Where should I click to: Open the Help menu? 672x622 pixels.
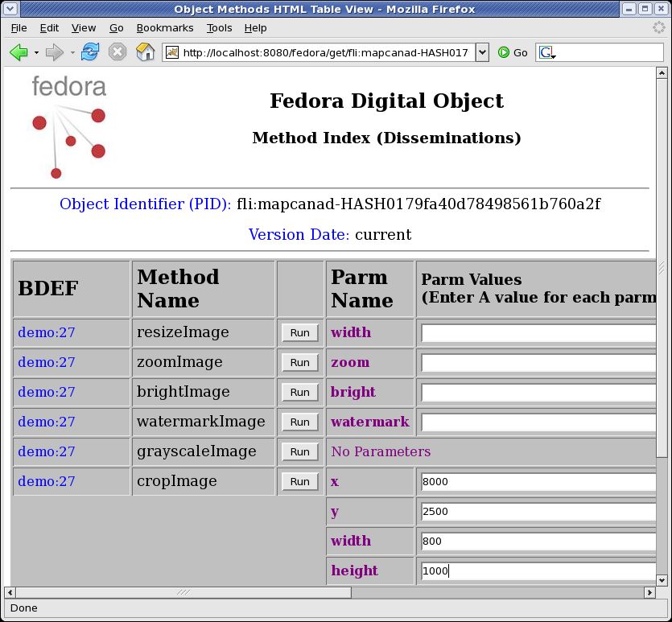pyautogui.click(x=255, y=28)
